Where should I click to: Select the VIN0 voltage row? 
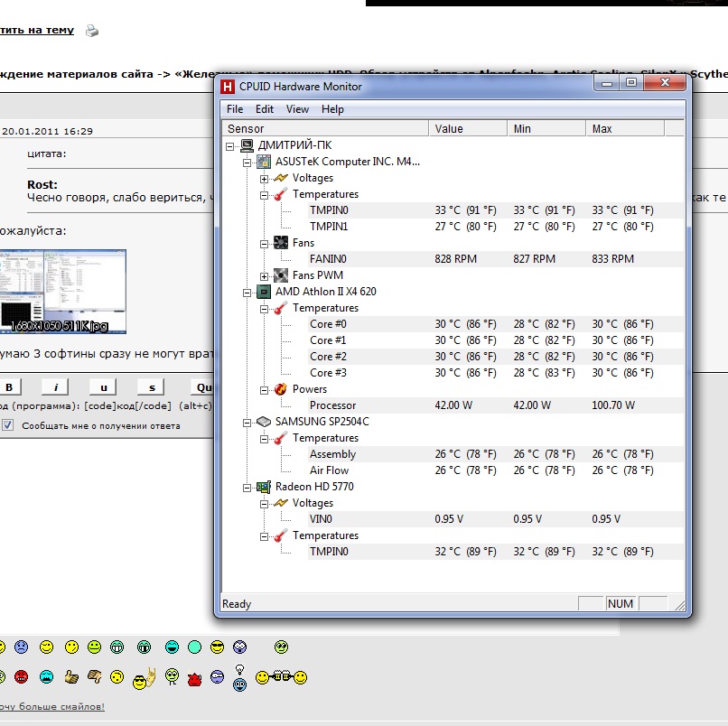point(496,519)
